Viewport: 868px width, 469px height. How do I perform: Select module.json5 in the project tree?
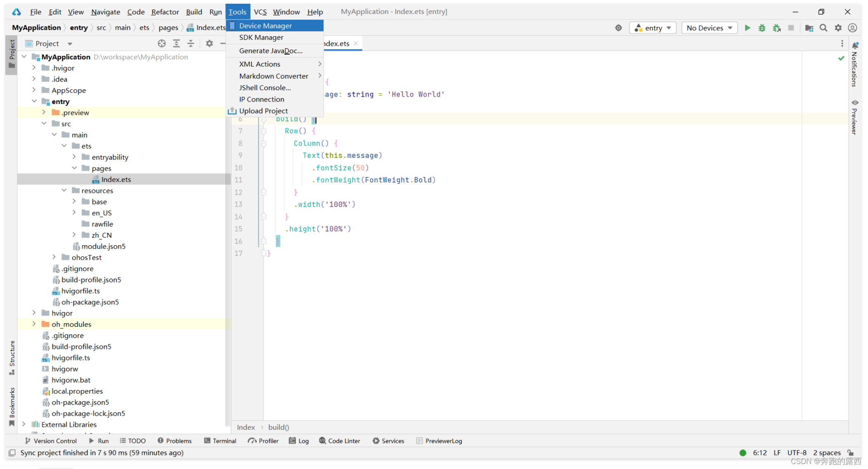(x=103, y=246)
